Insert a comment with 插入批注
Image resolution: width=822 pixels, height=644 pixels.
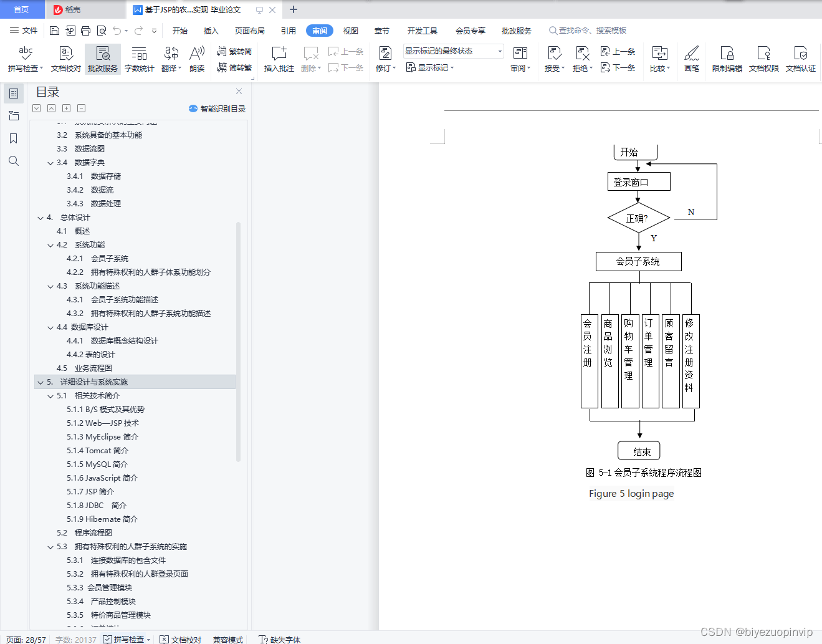coord(279,59)
